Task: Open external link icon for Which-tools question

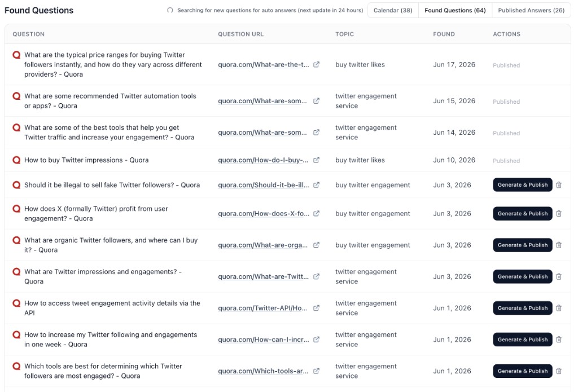Action: click(x=316, y=371)
